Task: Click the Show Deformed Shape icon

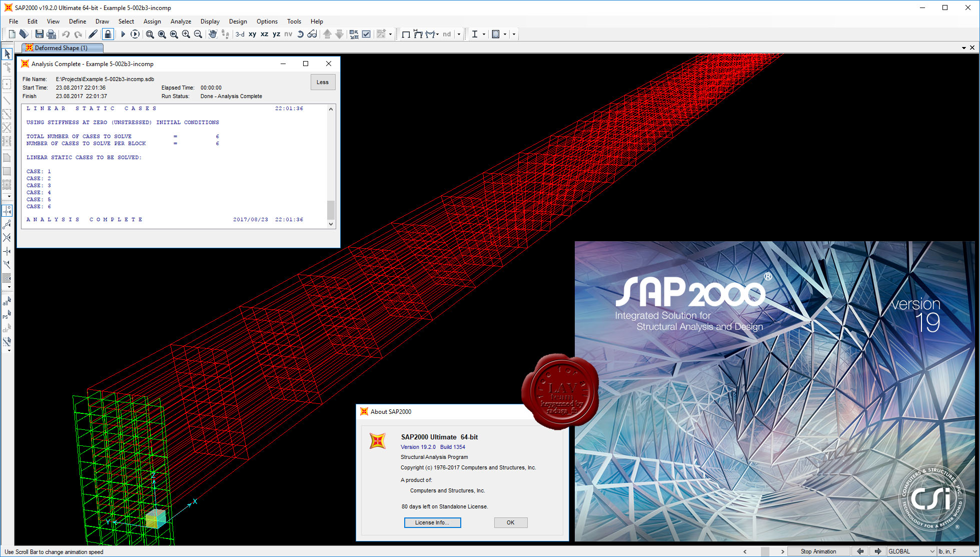Action: click(x=418, y=34)
